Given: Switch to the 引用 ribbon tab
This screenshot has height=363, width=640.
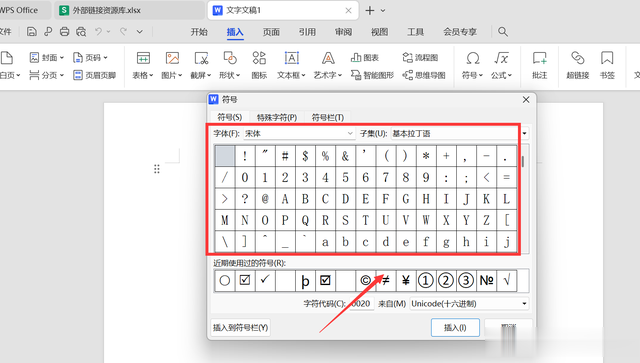Looking at the screenshot, I should [307, 32].
